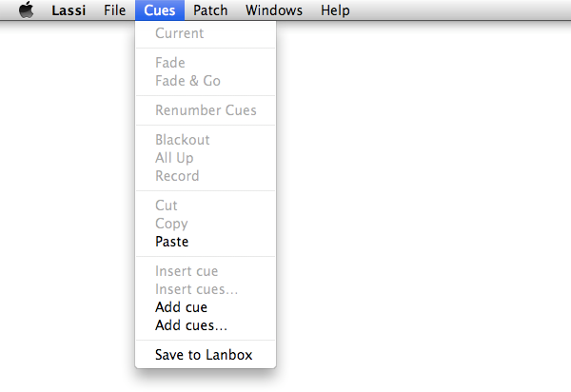Open the Lassi application menu

pyautogui.click(x=69, y=10)
